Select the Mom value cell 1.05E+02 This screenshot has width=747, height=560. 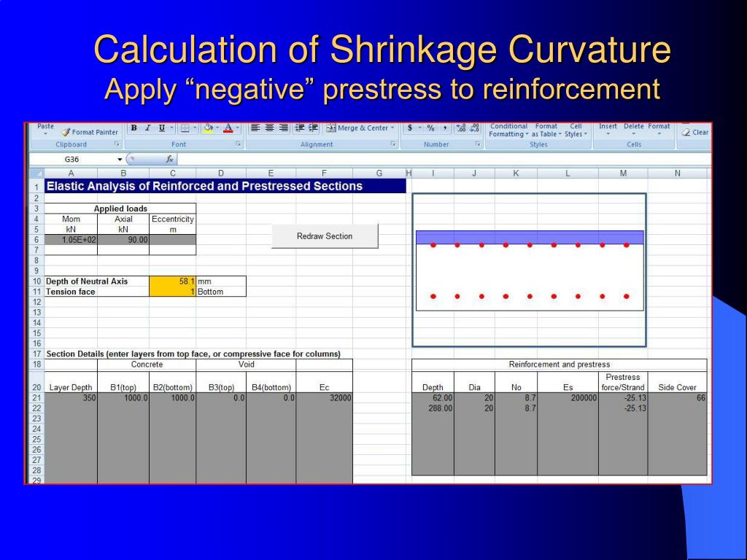(71, 239)
